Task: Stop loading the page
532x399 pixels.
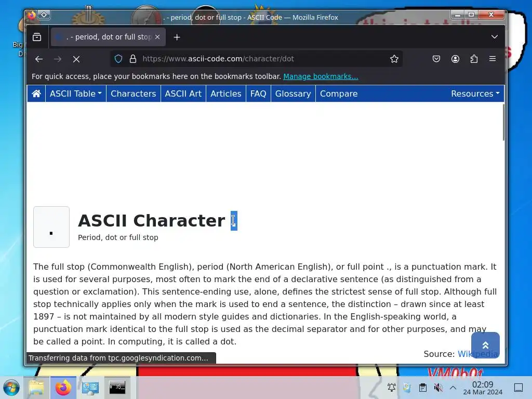Action: [x=76, y=59]
